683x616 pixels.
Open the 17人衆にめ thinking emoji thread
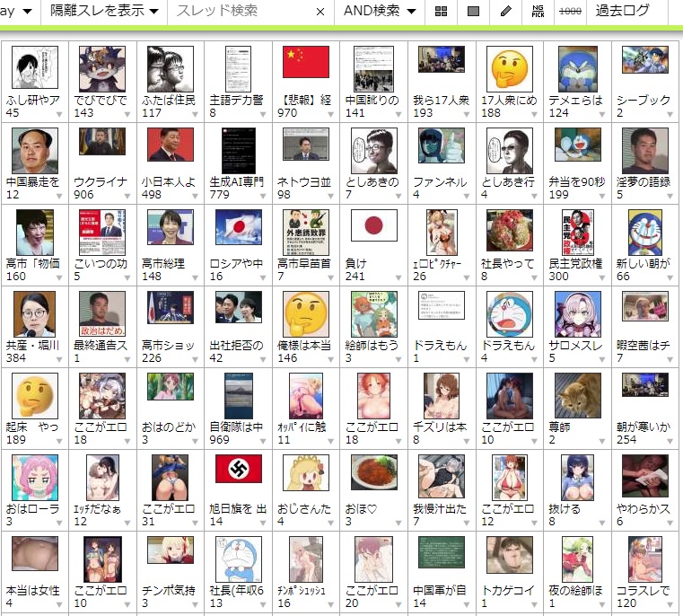point(510,68)
